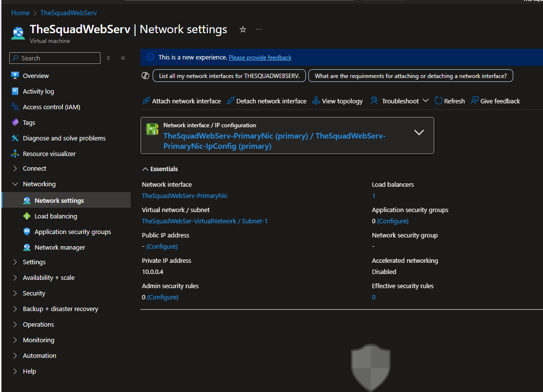Collapse the Essentials section

(x=160, y=169)
